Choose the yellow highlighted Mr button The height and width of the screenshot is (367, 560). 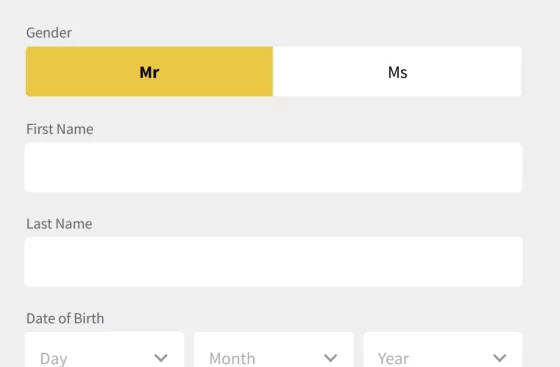149,71
